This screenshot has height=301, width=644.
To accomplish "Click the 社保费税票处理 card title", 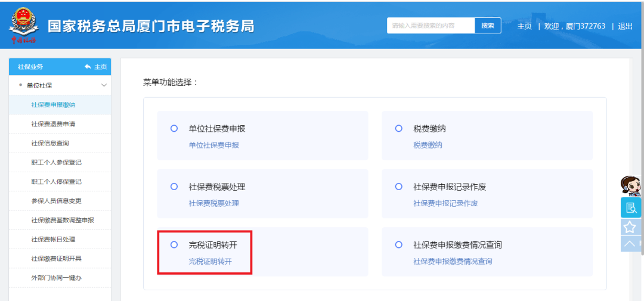I will click(x=217, y=187).
